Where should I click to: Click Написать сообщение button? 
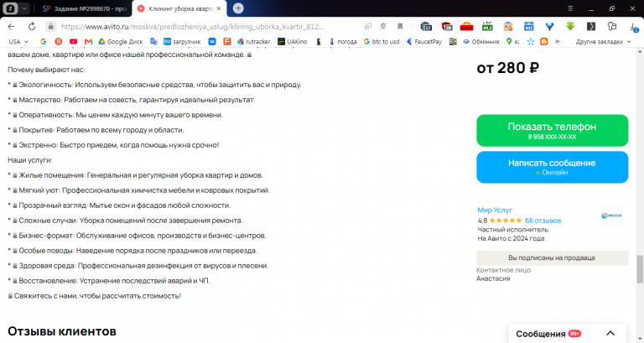[552, 167]
